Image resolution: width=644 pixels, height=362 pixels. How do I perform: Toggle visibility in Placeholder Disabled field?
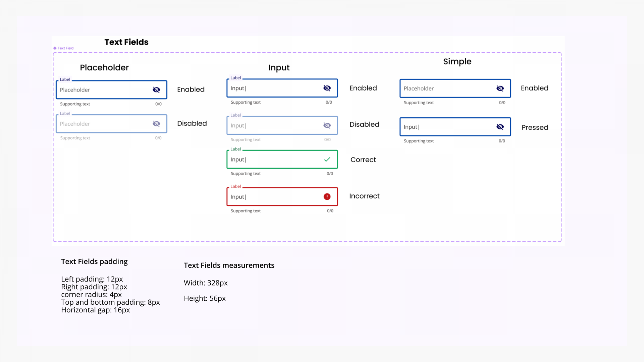click(156, 124)
